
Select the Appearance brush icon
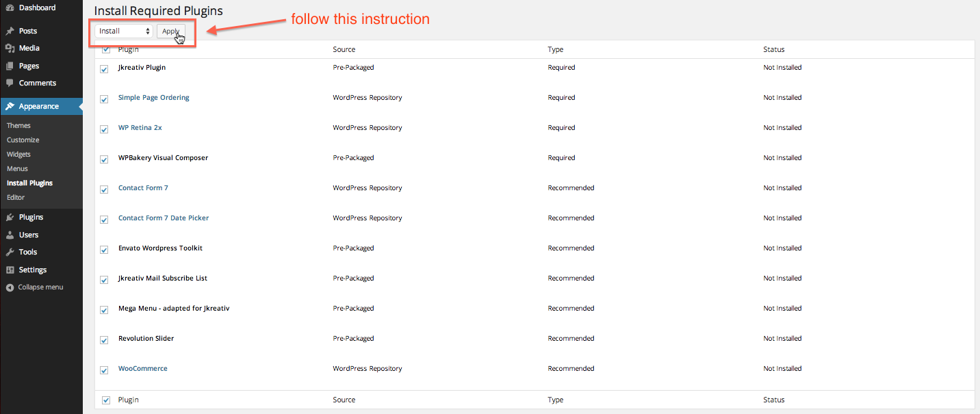click(x=11, y=106)
